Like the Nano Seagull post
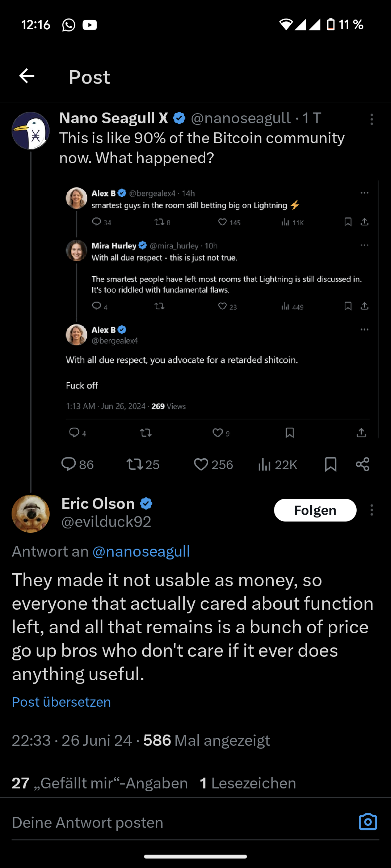Screen dimensions: 391x868 pos(201,464)
